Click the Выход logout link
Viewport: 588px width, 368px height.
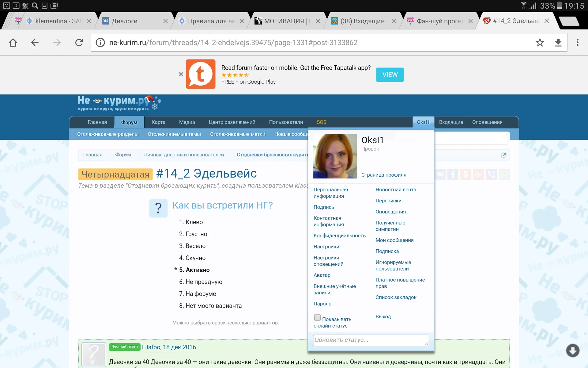pyautogui.click(x=383, y=316)
